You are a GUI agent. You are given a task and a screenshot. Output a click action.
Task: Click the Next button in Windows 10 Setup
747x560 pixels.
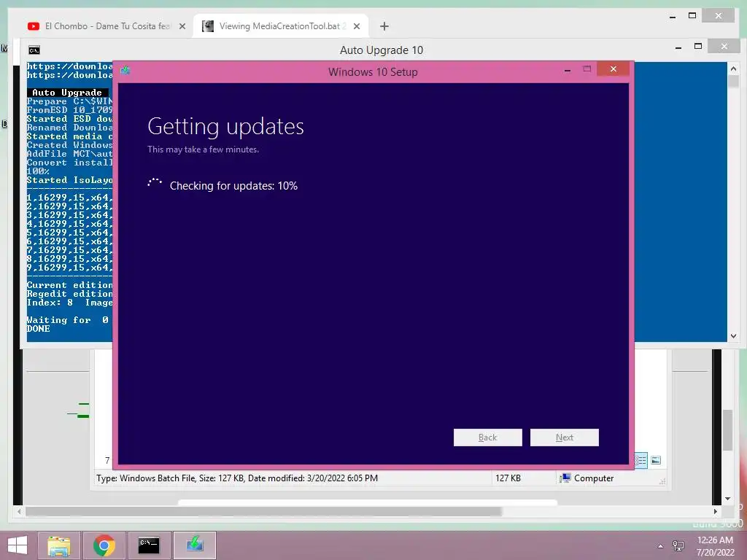(x=564, y=437)
